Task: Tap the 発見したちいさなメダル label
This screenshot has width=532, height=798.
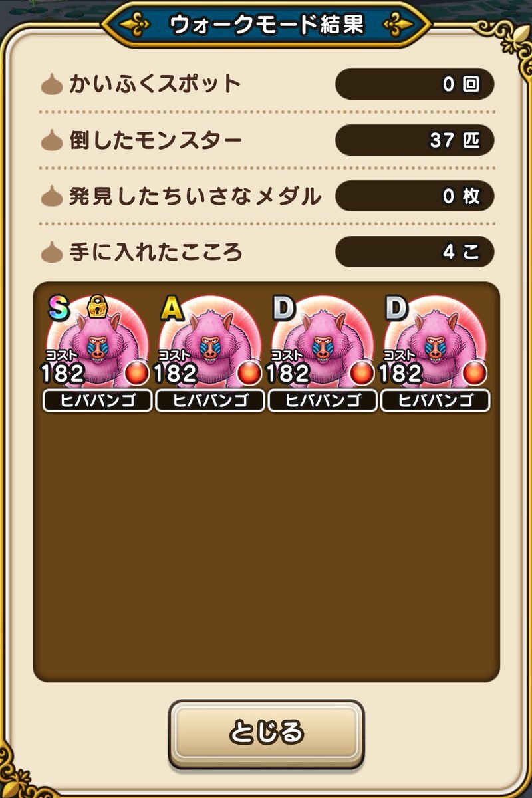Action: (195, 197)
